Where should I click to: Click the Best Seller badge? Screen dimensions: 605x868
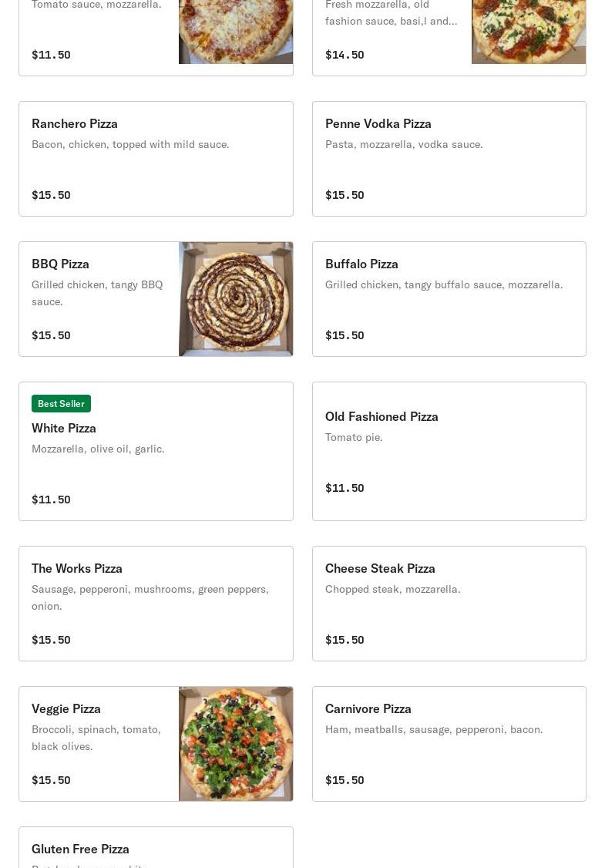coord(61,404)
